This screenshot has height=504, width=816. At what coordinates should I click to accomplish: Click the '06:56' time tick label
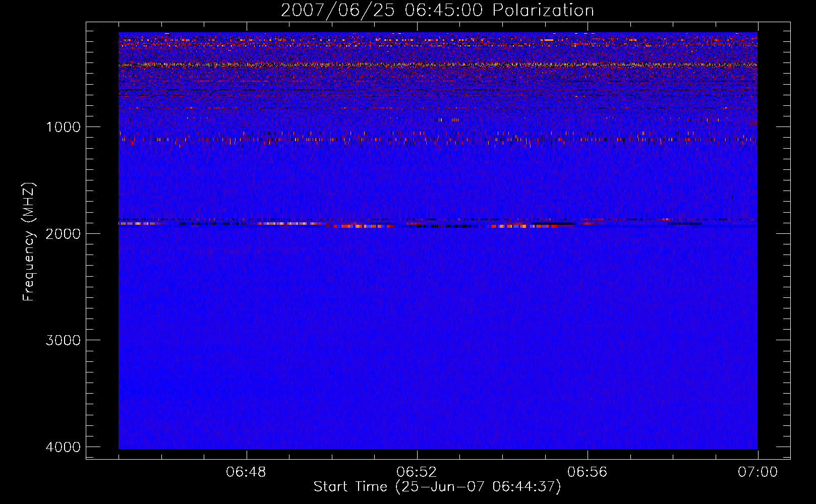[x=588, y=472]
